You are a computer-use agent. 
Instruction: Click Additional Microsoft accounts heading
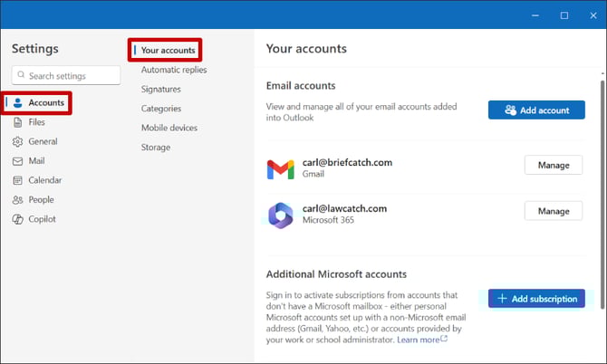point(336,274)
